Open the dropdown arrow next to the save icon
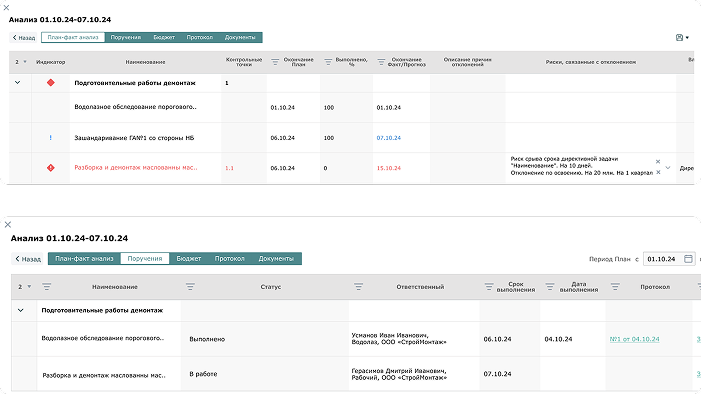 pyautogui.click(x=687, y=38)
